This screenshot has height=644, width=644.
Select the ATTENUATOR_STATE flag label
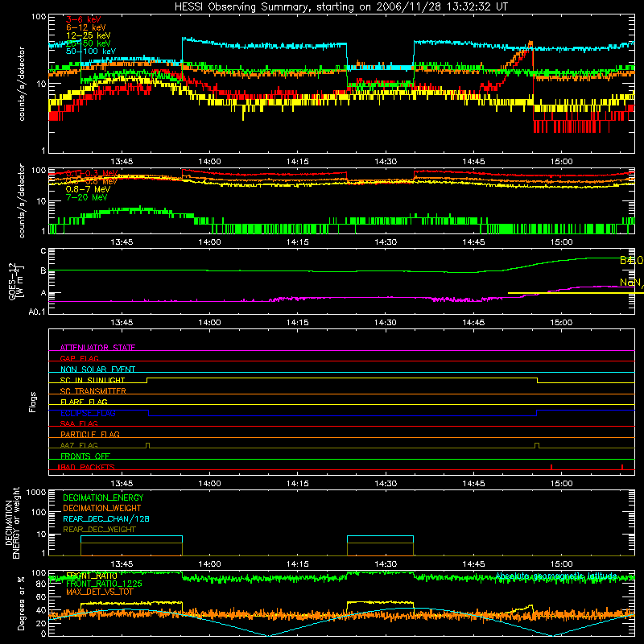coord(97,348)
